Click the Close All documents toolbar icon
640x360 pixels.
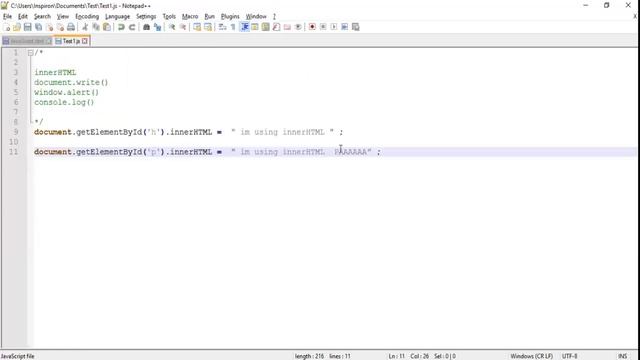click(x=60, y=27)
